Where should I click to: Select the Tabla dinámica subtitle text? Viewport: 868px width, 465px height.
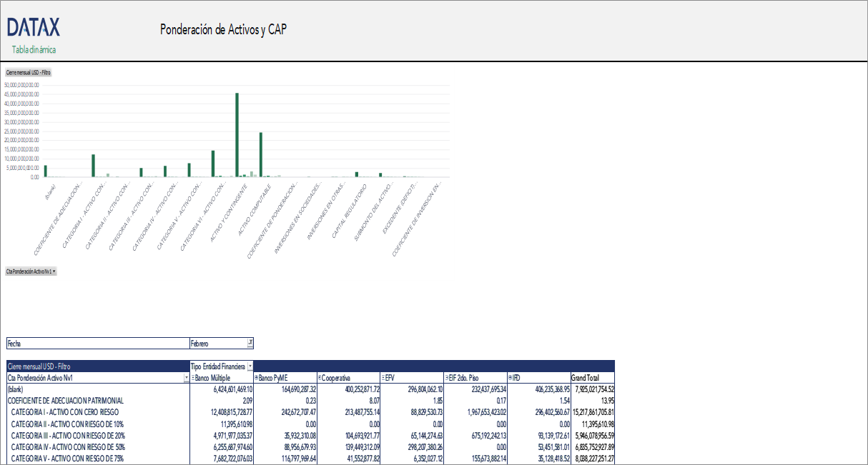(x=34, y=50)
